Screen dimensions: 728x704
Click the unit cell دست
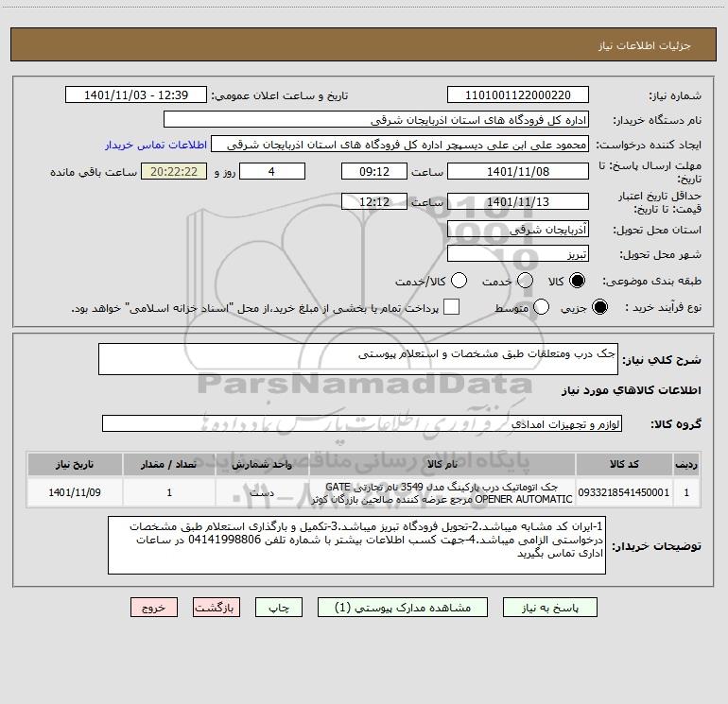[262, 492]
